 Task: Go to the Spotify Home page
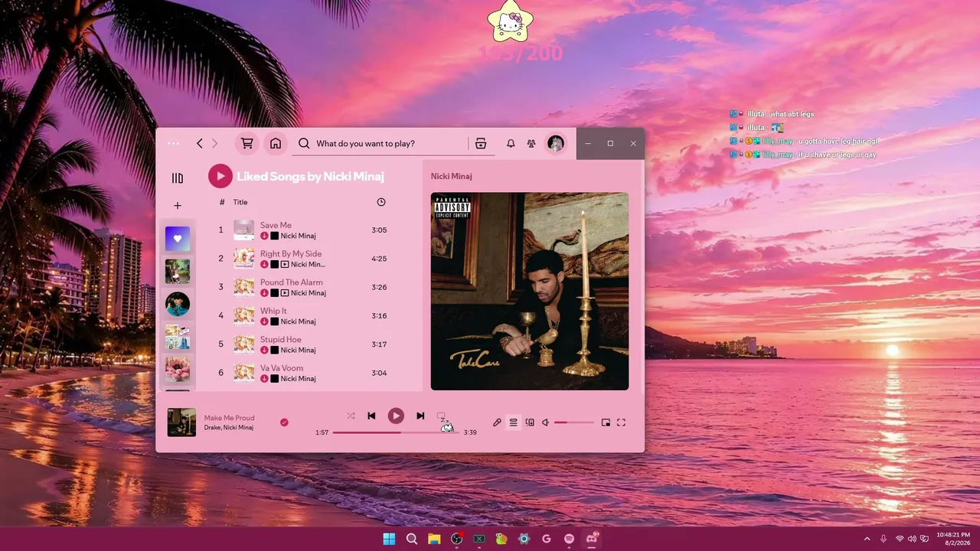(276, 143)
